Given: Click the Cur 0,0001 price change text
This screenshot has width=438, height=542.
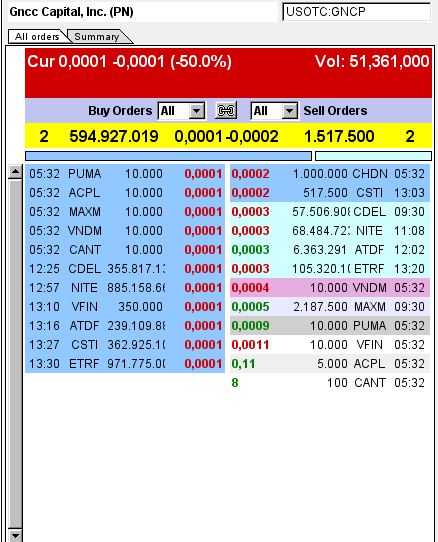Looking at the screenshot, I should click(x=129, y=62).
